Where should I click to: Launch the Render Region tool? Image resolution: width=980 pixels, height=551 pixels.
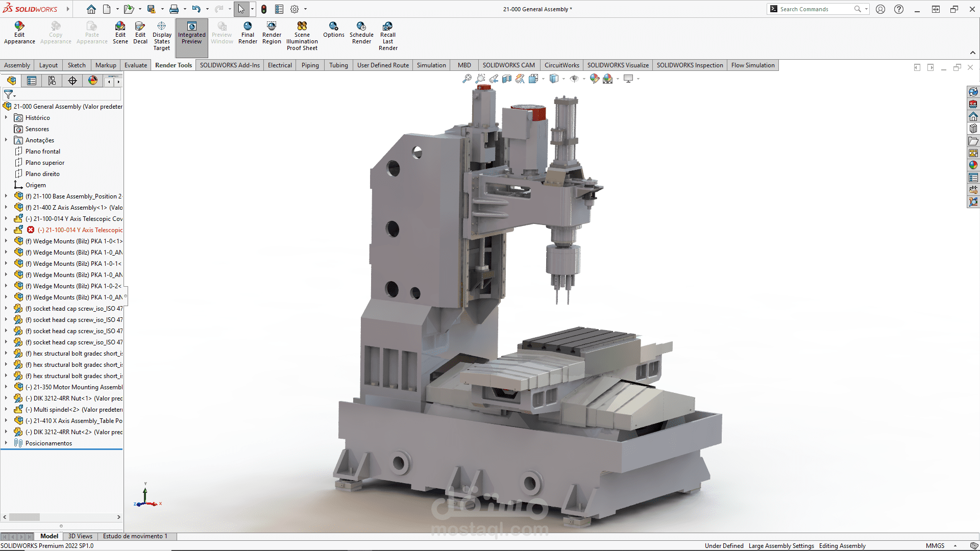point(272,32)
